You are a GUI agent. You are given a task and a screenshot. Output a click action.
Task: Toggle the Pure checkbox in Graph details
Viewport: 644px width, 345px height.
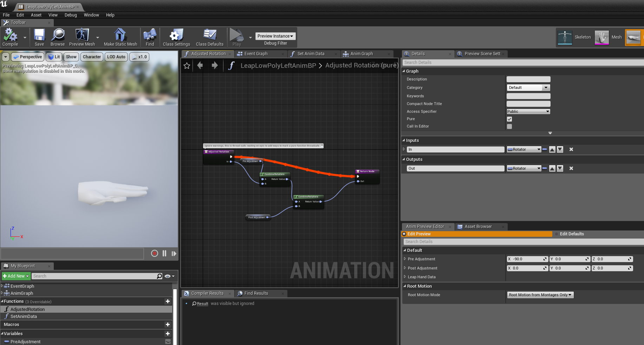[x=509, y=119]
